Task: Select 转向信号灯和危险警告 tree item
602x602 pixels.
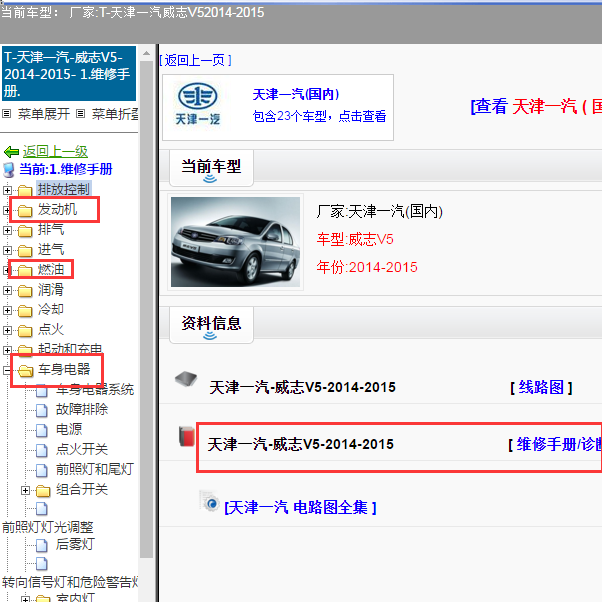Action: coord(70,582)
